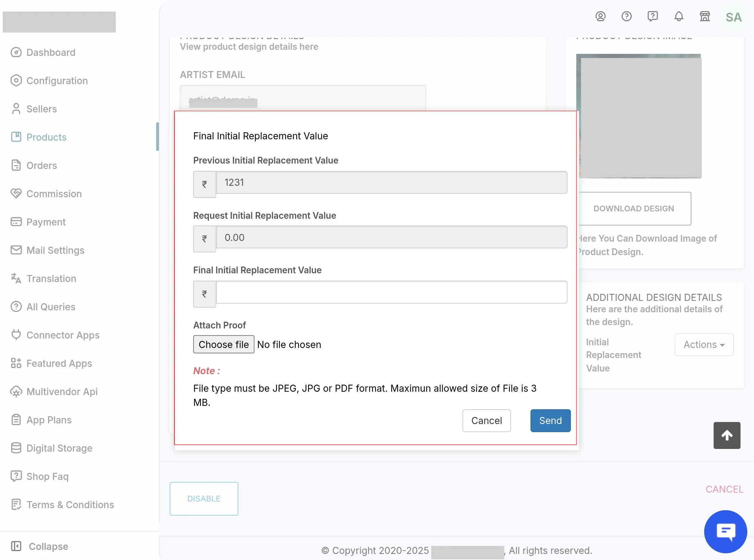Open the Dashboard icon in sidebar
This screenshot has width=754, height=560.
tap(16, 52)
